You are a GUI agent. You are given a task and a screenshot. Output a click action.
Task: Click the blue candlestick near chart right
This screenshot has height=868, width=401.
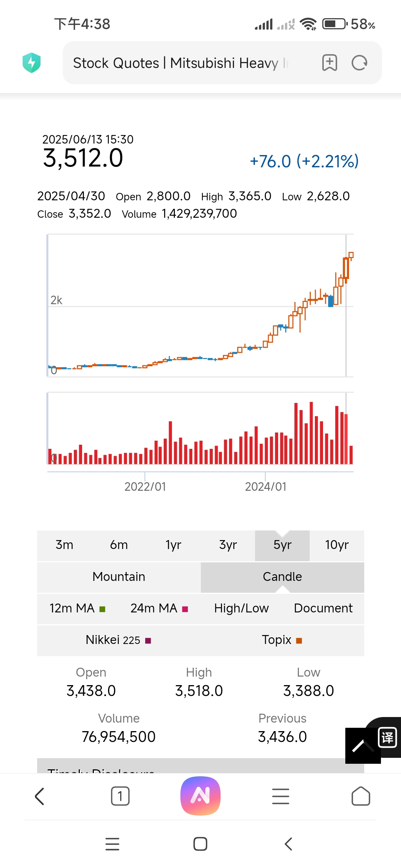coord(330,301)
